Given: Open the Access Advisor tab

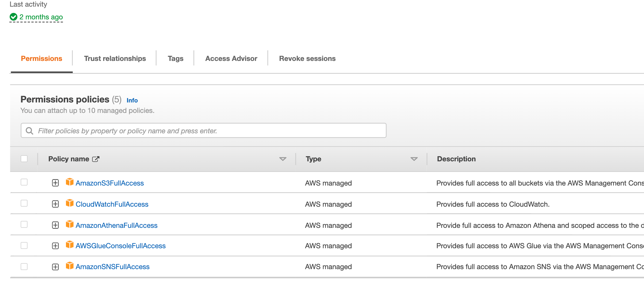Looking at the screenshot, I should (x=231, y=59).
